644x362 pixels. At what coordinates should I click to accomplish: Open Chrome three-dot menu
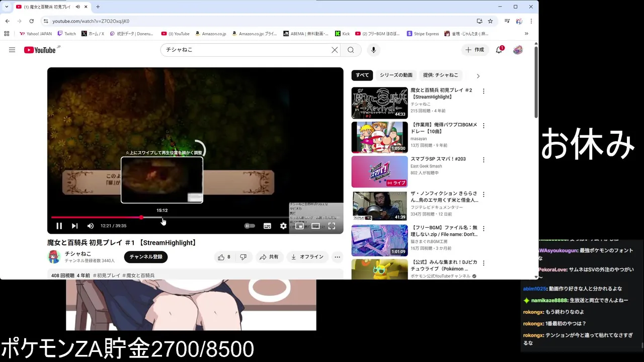(531, 21)
